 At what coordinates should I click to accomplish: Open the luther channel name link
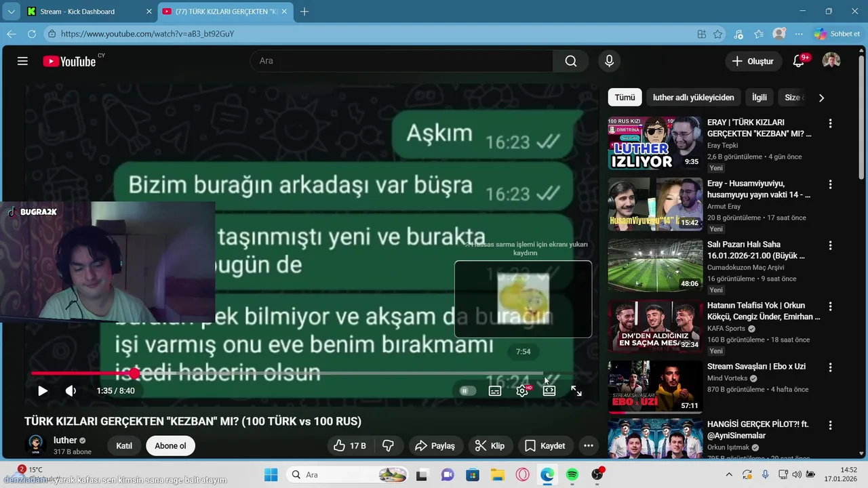[x=65, y=440]
